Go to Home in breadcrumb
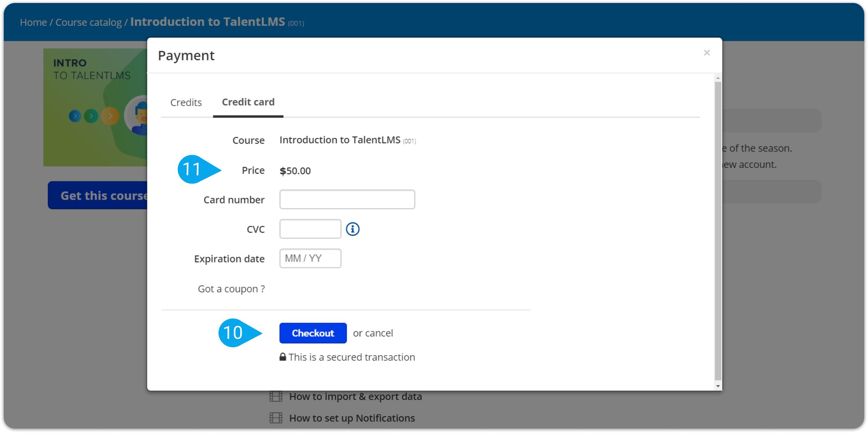 pyautogui.click(x=33, y=22)
